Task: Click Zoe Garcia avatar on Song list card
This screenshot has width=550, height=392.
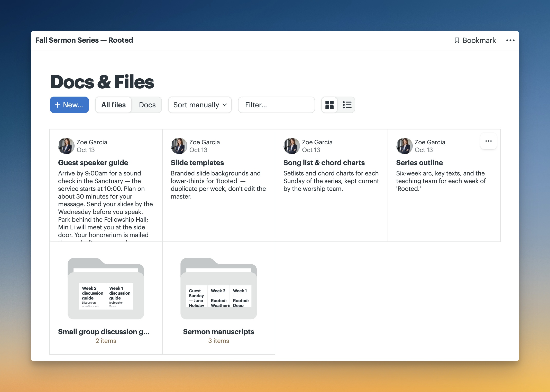Action: [291, 146]
